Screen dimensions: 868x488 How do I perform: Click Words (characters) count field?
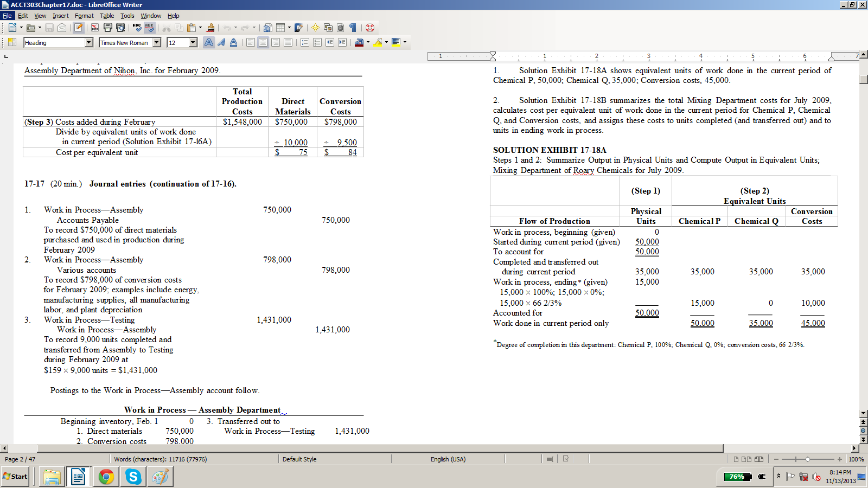160,459
